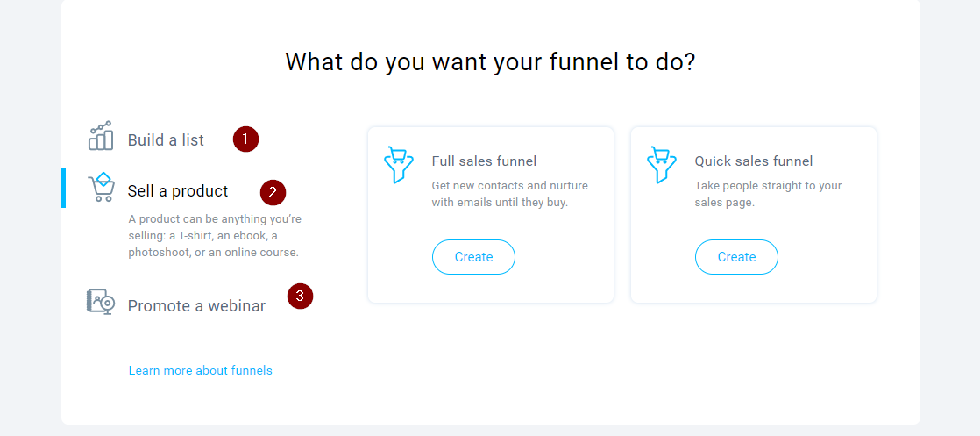Select the Build a list option label

coord(166,140)
